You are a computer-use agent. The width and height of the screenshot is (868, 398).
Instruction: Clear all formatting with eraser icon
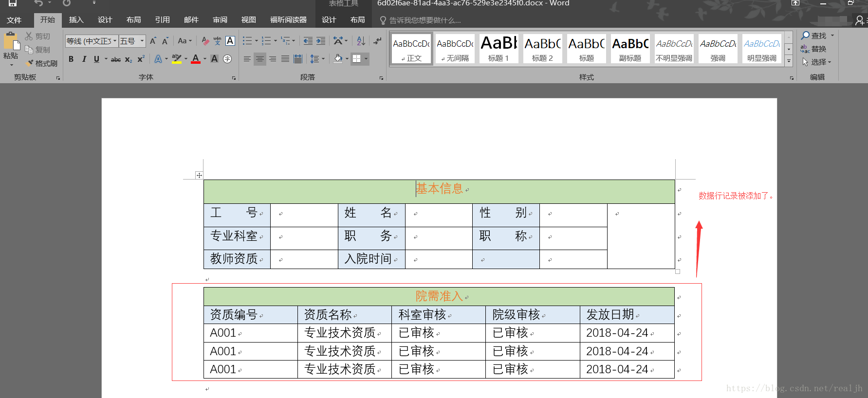[205, 41]
